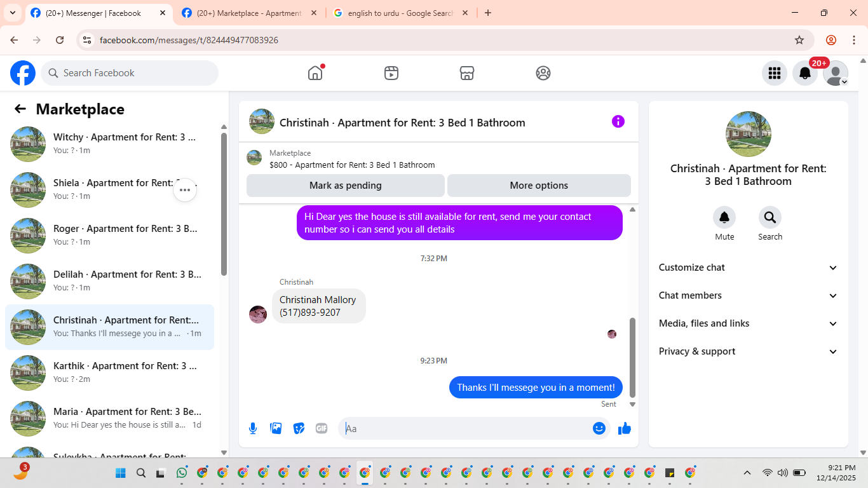Screen dimensions: 868x488
Task: Open Delilah apartment conversation
Action: click(109, 281)
